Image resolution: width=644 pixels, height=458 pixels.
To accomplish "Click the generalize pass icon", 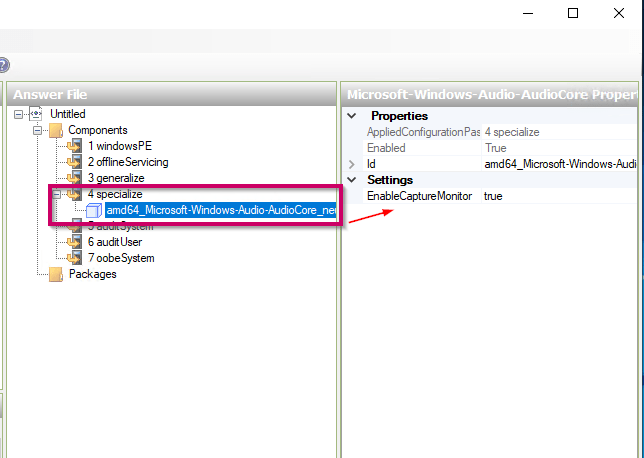I will tap(73, 178).
